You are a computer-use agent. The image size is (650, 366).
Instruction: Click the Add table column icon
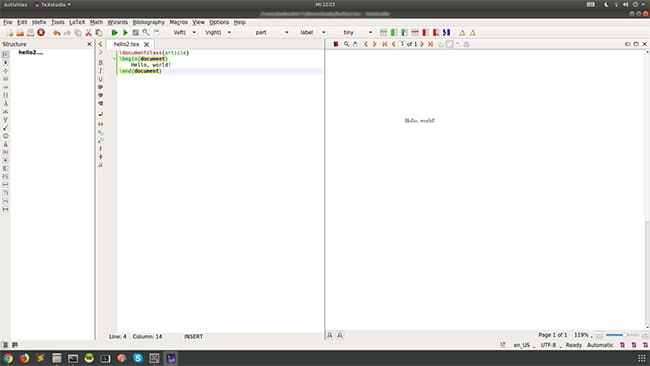point(394,33)
